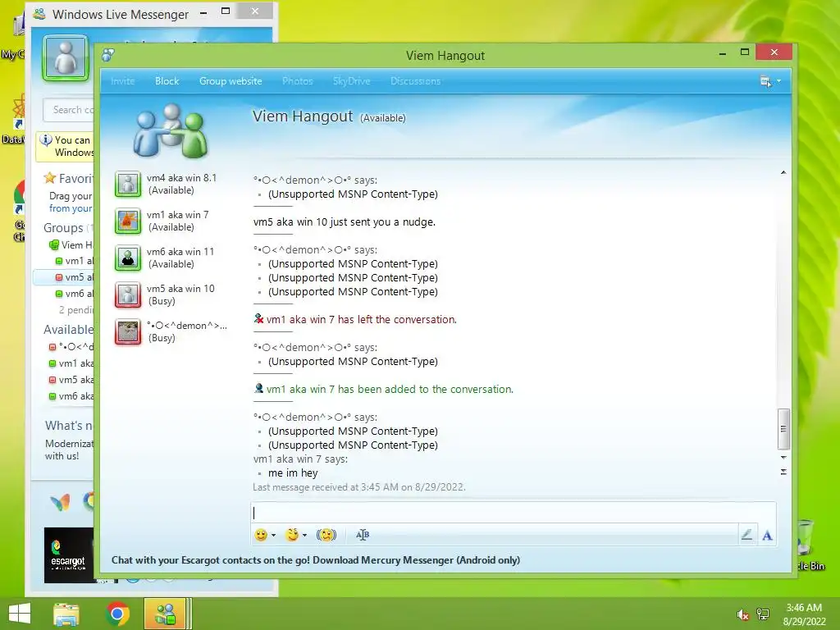Viewport: 840px width, 630px height.
Task: Click Viem H group entry in Messenger
Action: pos(72,244)
